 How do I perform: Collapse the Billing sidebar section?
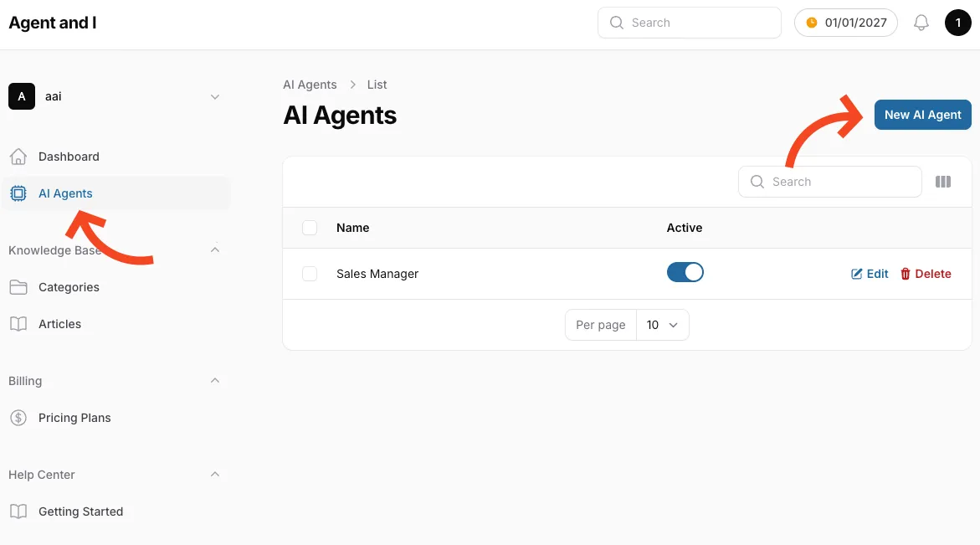point(214,381)
